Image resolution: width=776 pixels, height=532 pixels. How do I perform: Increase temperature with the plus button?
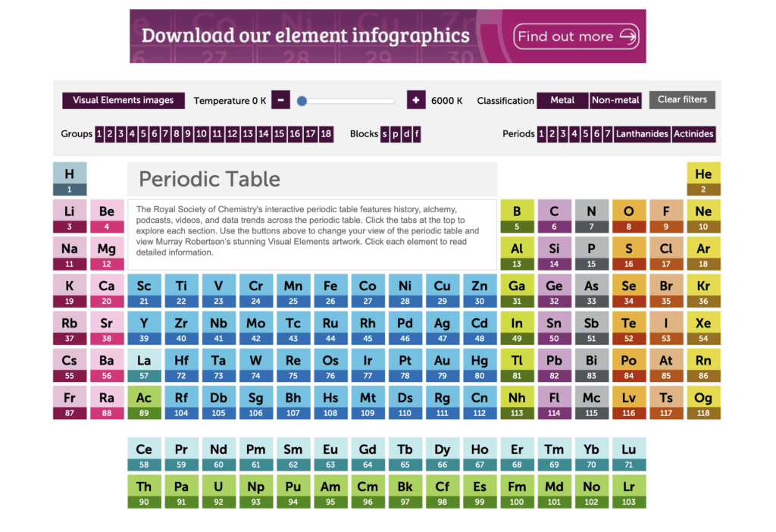click(416, 100)
